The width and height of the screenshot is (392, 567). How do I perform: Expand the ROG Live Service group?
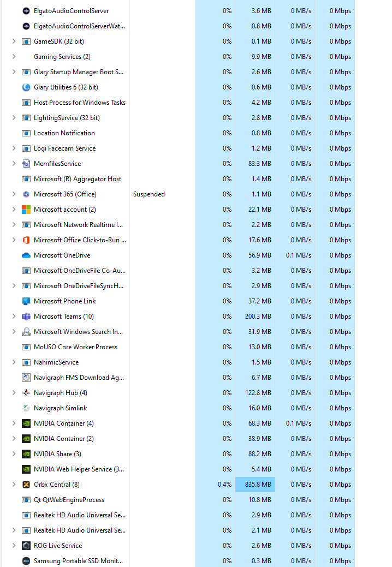14,545
